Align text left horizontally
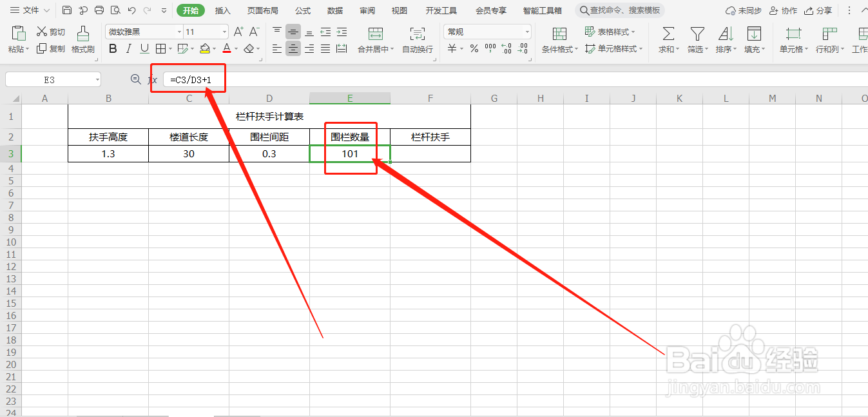 tap(277, 48)
